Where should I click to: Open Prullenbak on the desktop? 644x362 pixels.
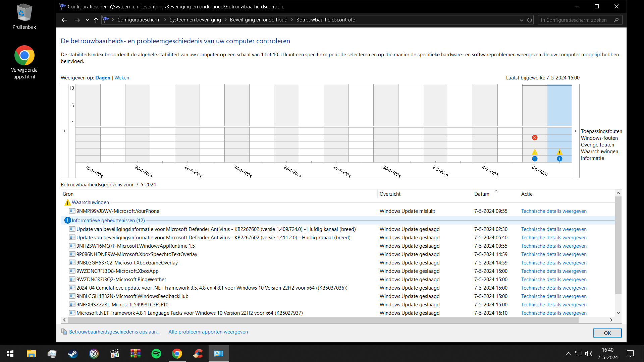24,17
